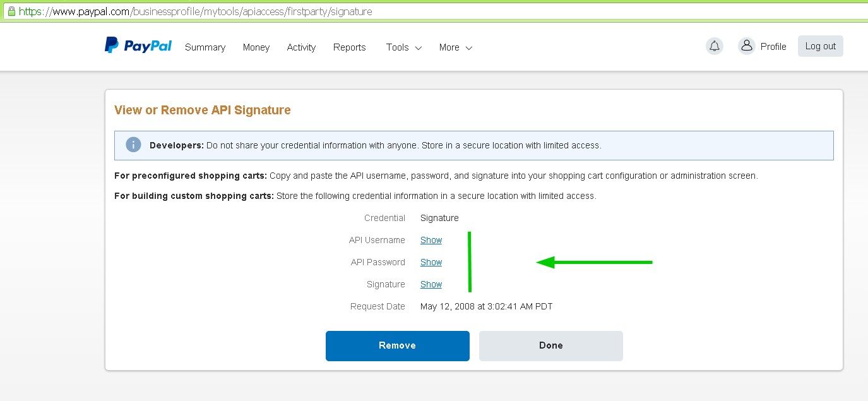
Task: Go to the Money section
Action: tap(256, 47)
